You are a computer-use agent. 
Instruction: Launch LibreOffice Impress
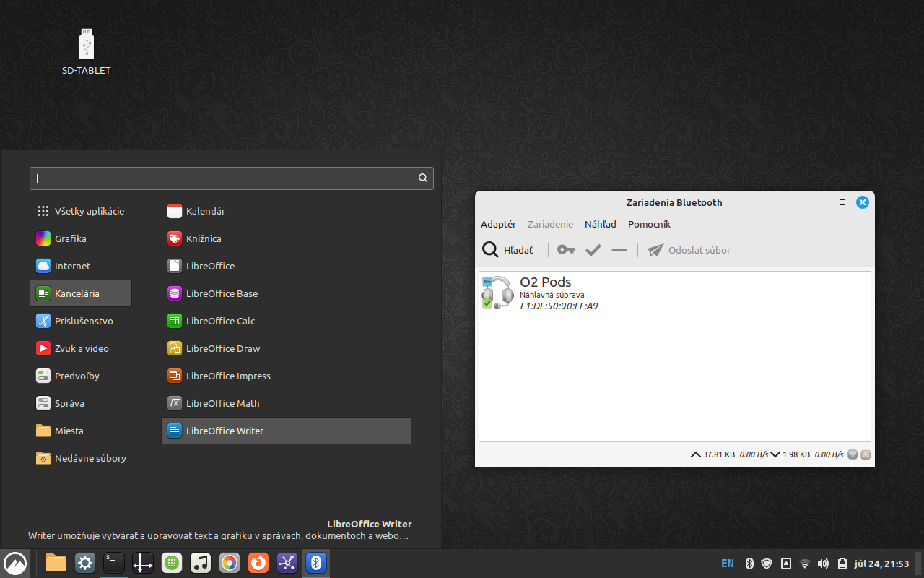click(x=286, y=376)
